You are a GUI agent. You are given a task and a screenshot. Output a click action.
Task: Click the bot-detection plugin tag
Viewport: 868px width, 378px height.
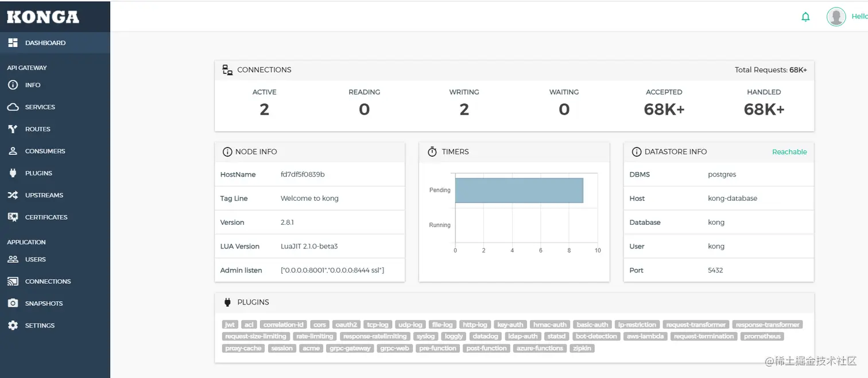(596, 337)
